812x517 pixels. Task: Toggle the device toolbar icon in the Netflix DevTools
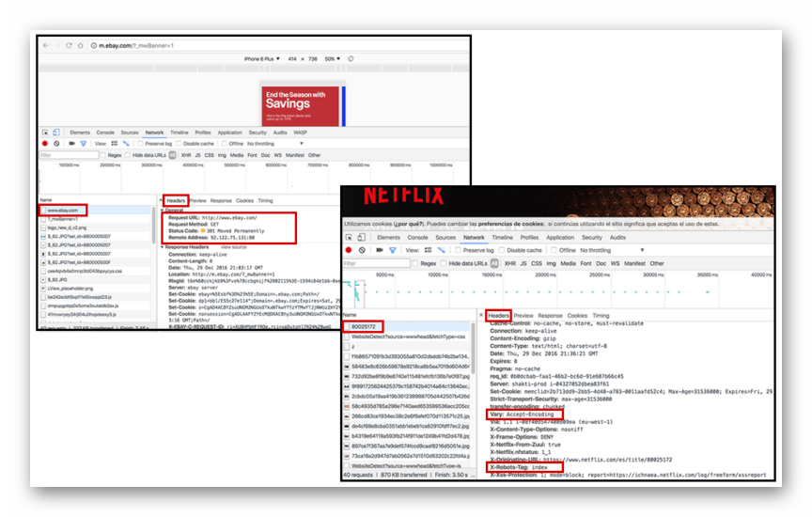362,237
